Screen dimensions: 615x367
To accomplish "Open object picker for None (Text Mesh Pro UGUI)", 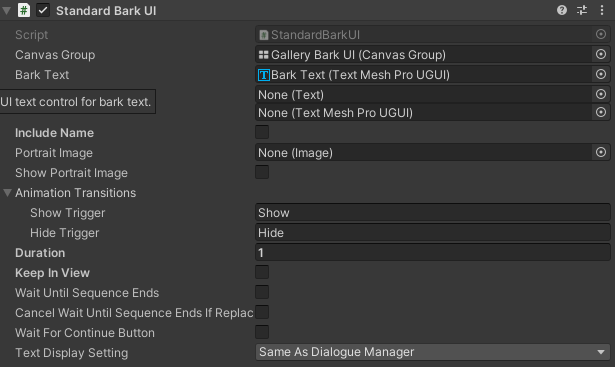I will [x=601, y=113].
